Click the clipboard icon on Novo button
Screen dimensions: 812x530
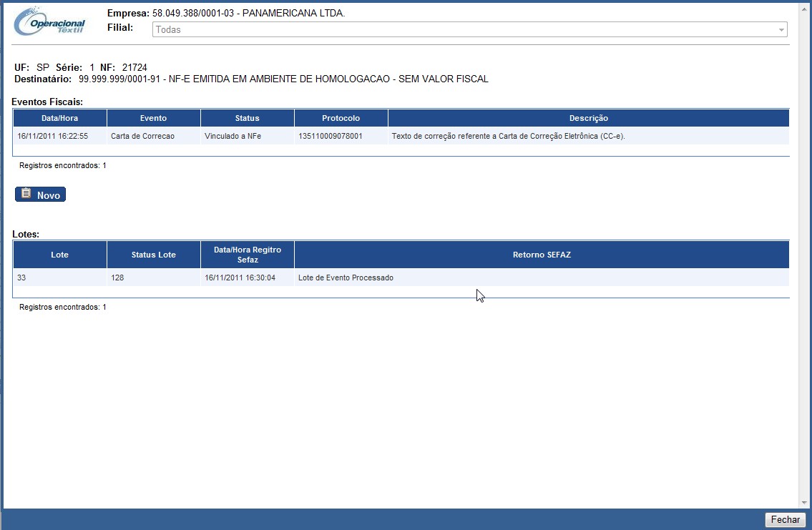[x=26, y=194]
